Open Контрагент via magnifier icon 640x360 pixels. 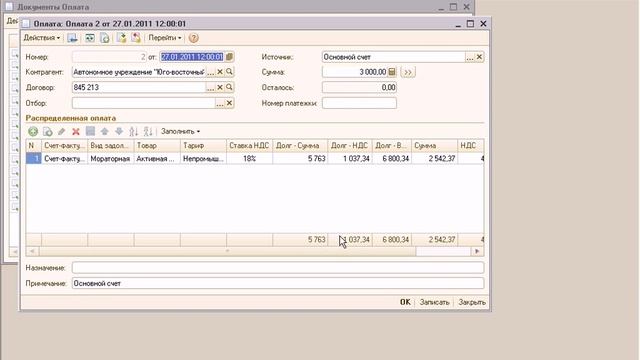(229, 72)
